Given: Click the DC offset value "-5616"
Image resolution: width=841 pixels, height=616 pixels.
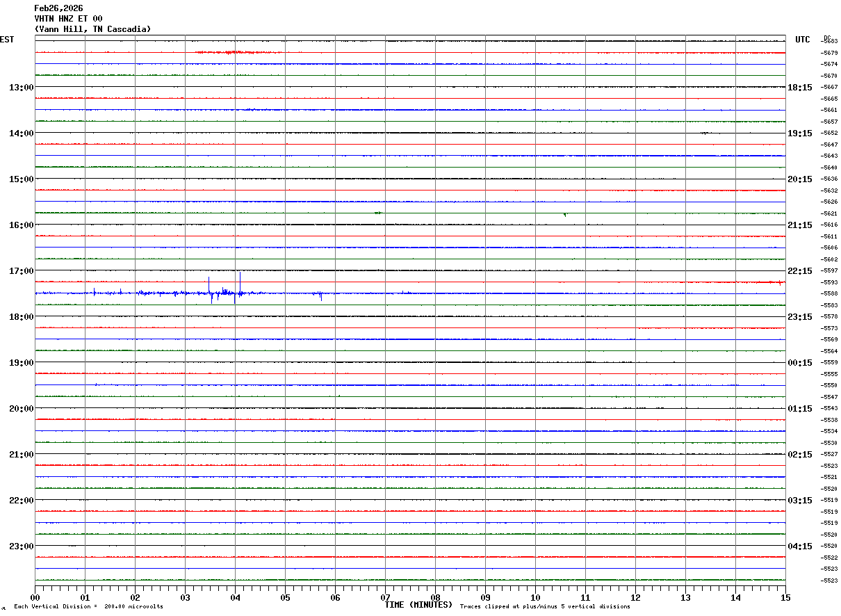Looking at the screenshot, I should tap(829, 225).
